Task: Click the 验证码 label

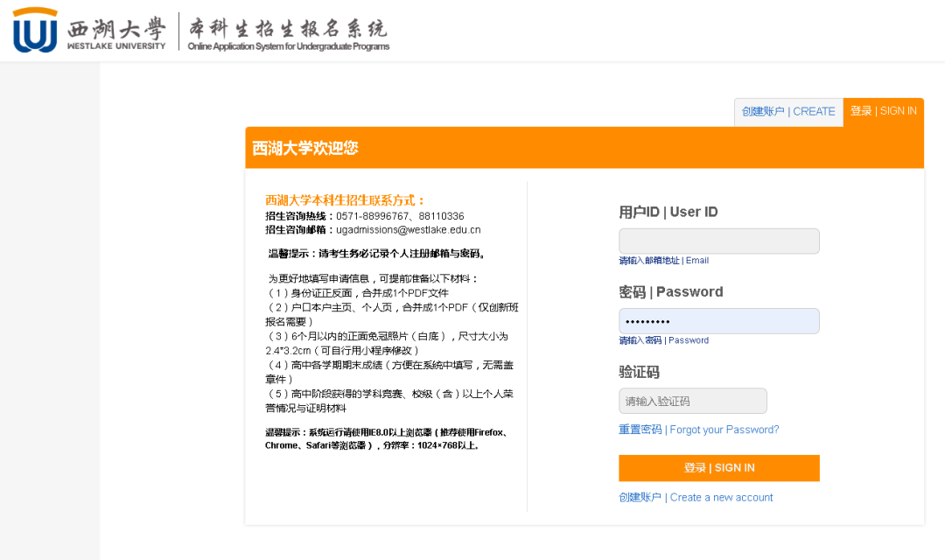Action: [x=639, y=372]
